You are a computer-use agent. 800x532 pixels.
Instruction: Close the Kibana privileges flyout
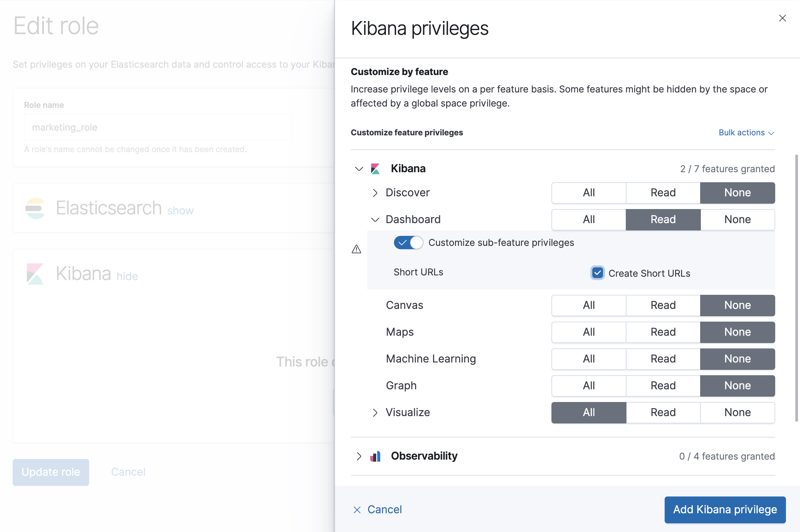click(x=783, y=18)
